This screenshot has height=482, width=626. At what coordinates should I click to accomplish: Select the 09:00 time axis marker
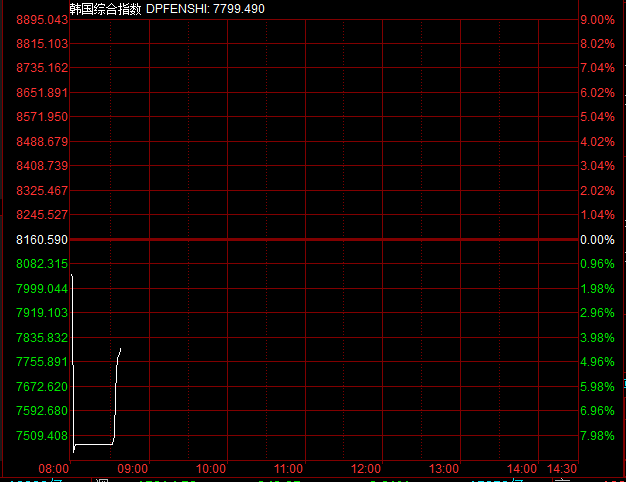[x=133, y=468]
